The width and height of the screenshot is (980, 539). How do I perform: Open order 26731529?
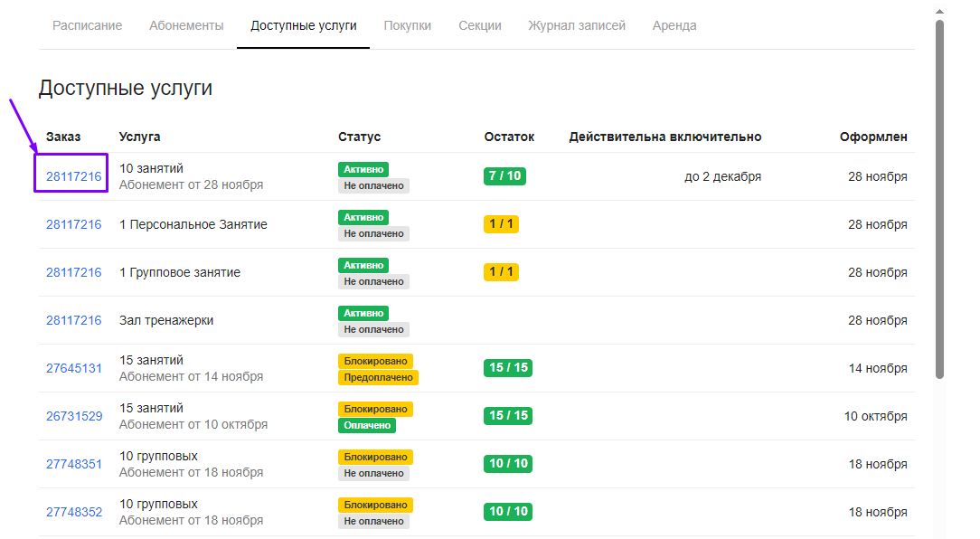point(73,416)
